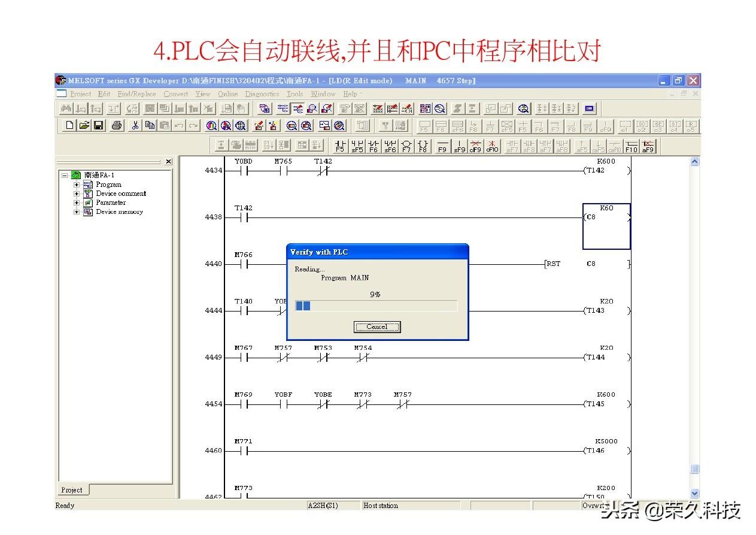The image size is (756, 535).
Task: Select the selected C8 K60 coil cell
Action: (x=606, y=226)
